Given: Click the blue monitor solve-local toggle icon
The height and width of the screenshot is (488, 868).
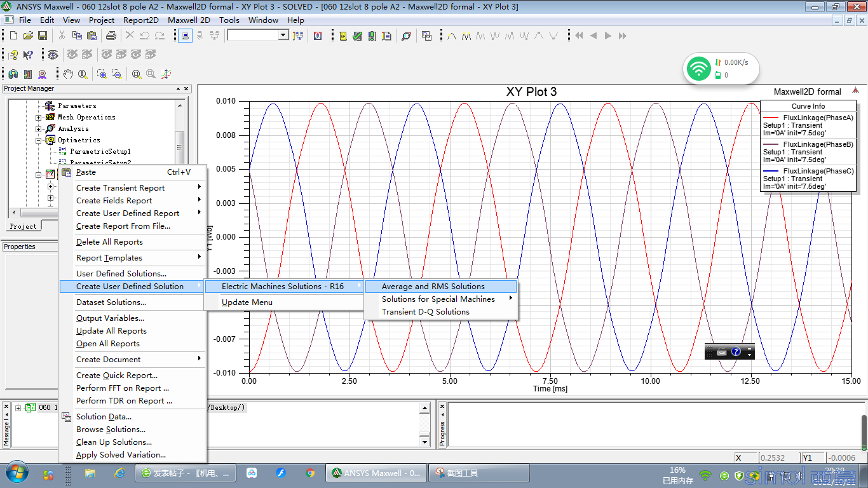Looking at the screenshot, I should (185, 36).
